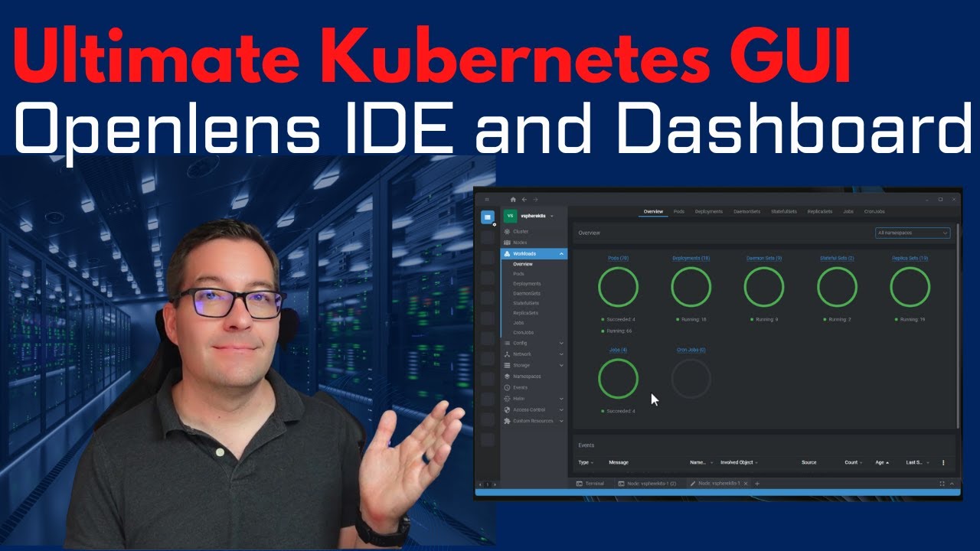
Task: Click the Pods status donut chart
Action: [618, 288]
